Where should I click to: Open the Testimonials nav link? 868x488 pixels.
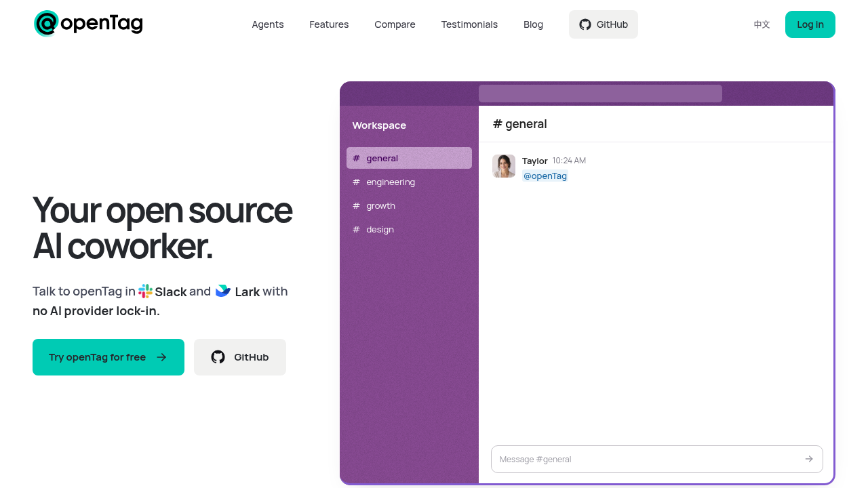tap(469, 24)
